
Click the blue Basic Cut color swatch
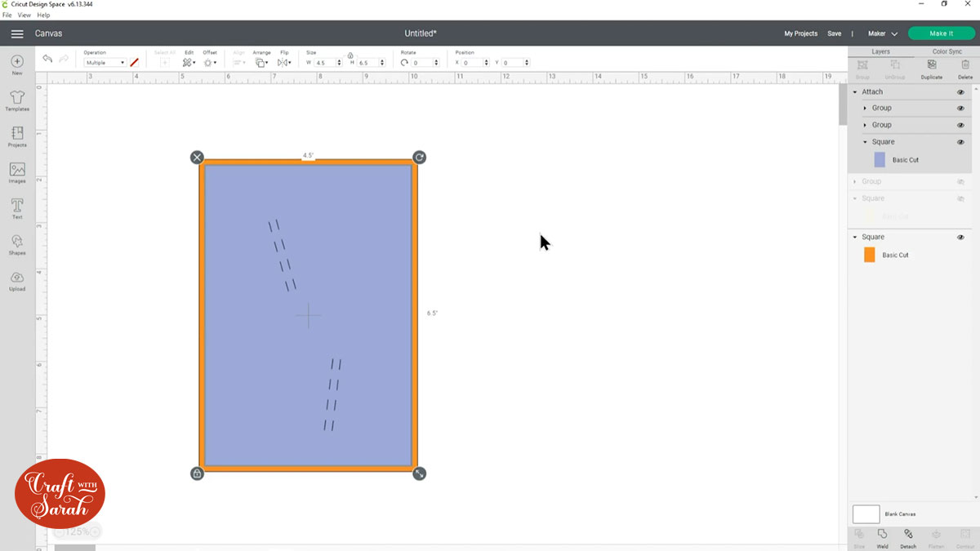(880, 160)
